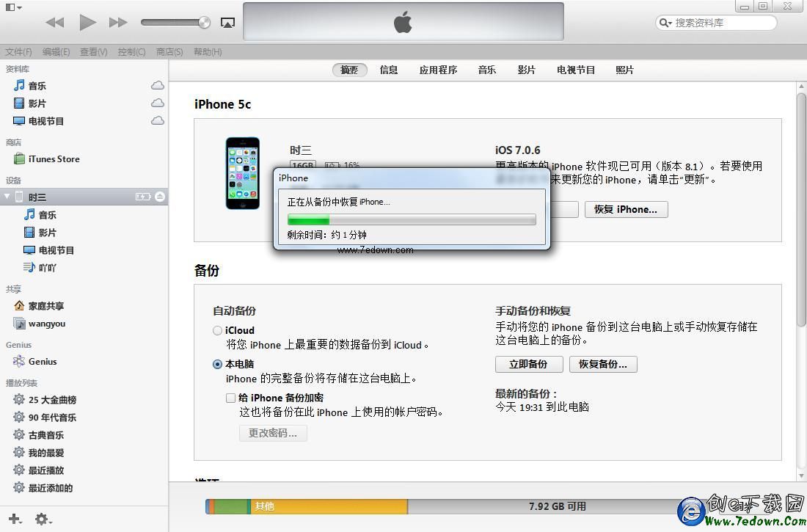Click the add playlist plus icon
This screenshot has height=532, width=807.
[14, 520]
